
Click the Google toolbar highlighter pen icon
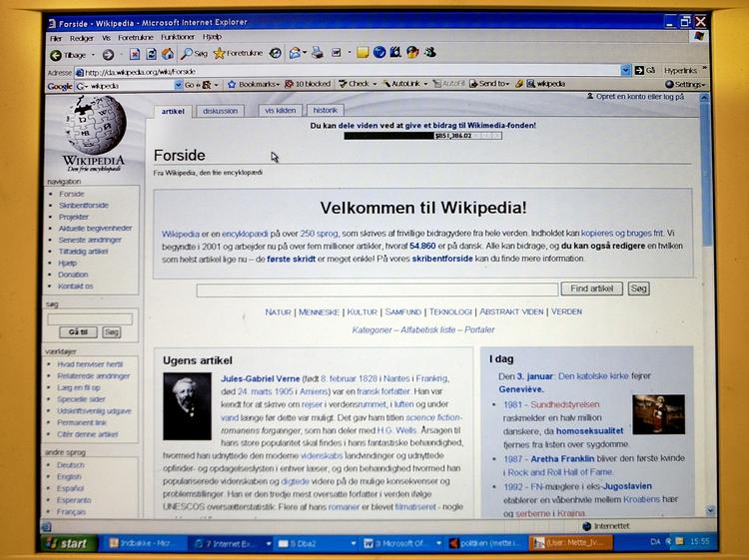[x=519, y=84]
